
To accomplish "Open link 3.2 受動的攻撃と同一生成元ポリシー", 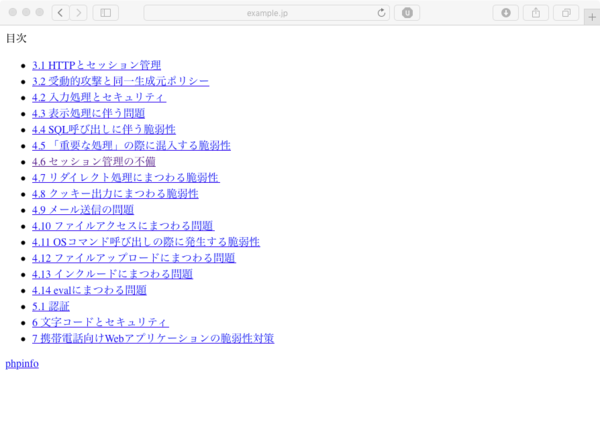I will point(121,81).
